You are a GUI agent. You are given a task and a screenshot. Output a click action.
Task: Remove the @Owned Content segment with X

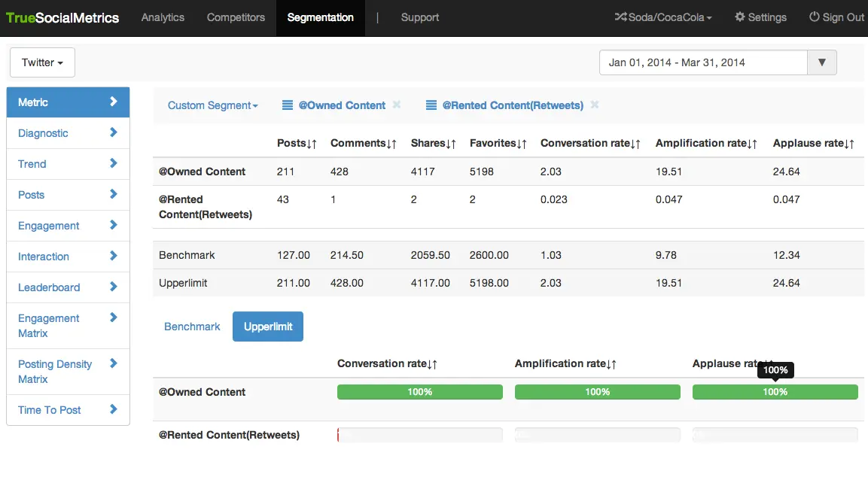(397, 105)
